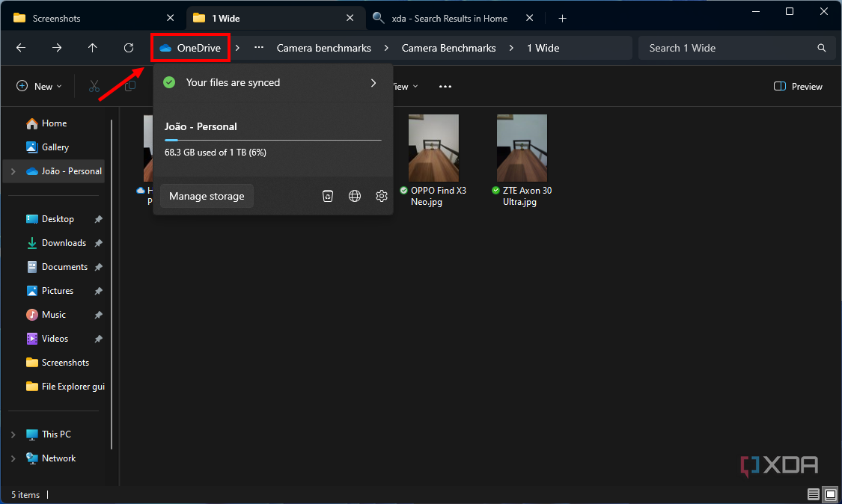Viewport: 842px width, 504px height.
Task: Toggle the Preview pane
Action: 797,86
